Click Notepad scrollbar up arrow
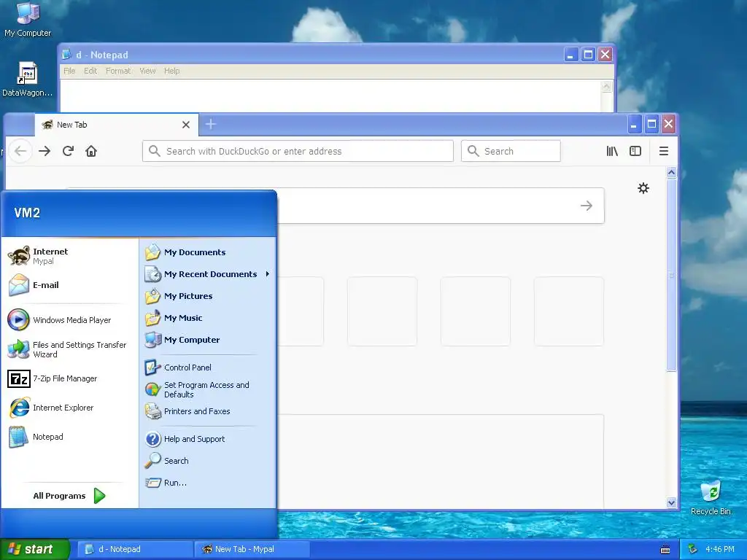Screen dimensions: 747x560 coord(606,87)
